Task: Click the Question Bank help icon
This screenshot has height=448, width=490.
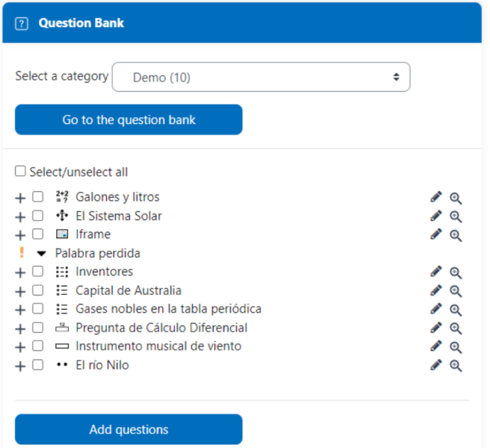Action: [22, 24]
